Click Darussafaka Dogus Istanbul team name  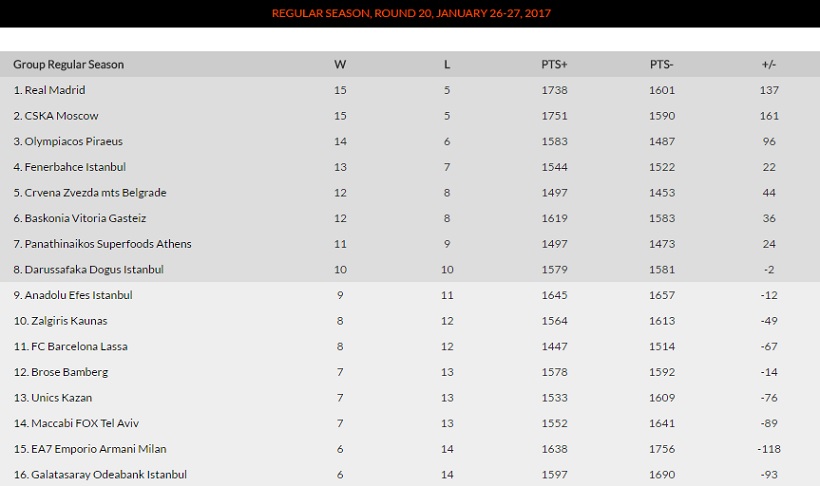(x=94, y=270)
